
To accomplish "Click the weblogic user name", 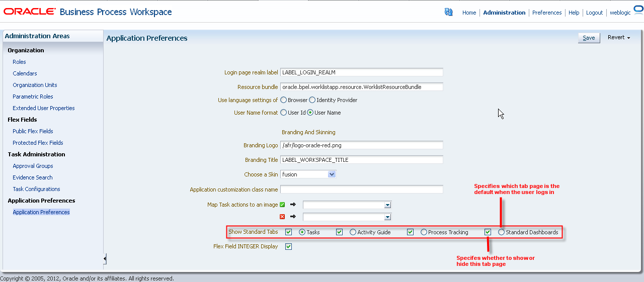I will [620, 13].
